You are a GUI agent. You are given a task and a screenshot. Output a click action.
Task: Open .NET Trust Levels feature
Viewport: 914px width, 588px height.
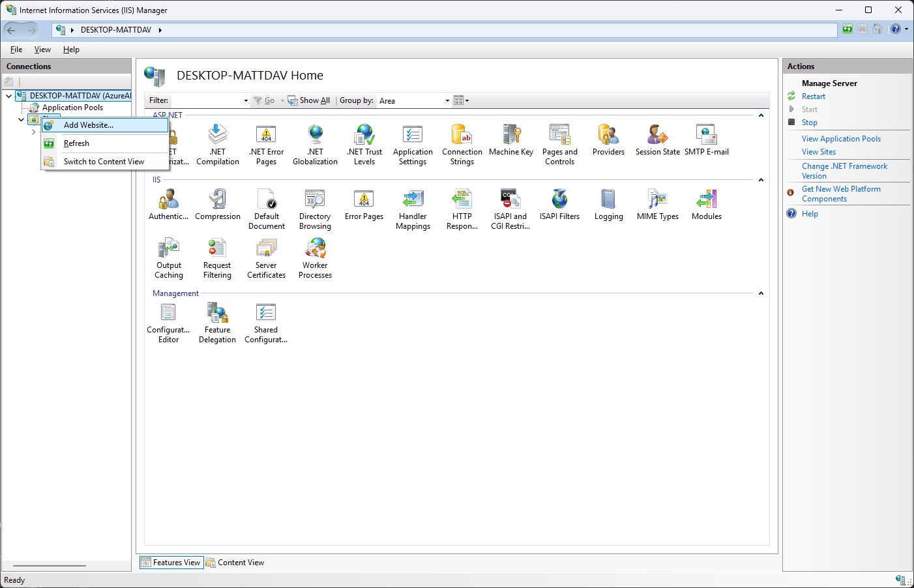point(364,145)
